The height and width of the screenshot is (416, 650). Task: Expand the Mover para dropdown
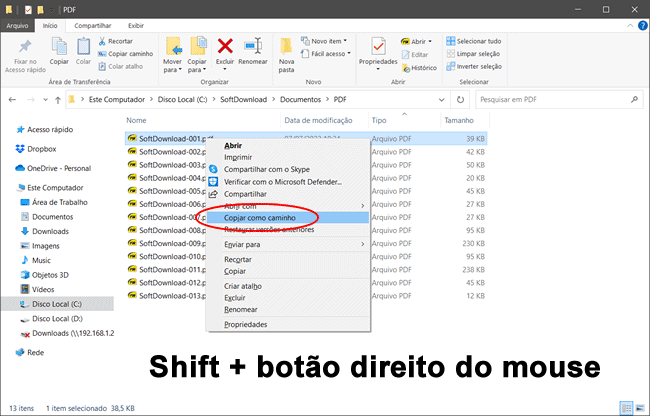point(173,70)
